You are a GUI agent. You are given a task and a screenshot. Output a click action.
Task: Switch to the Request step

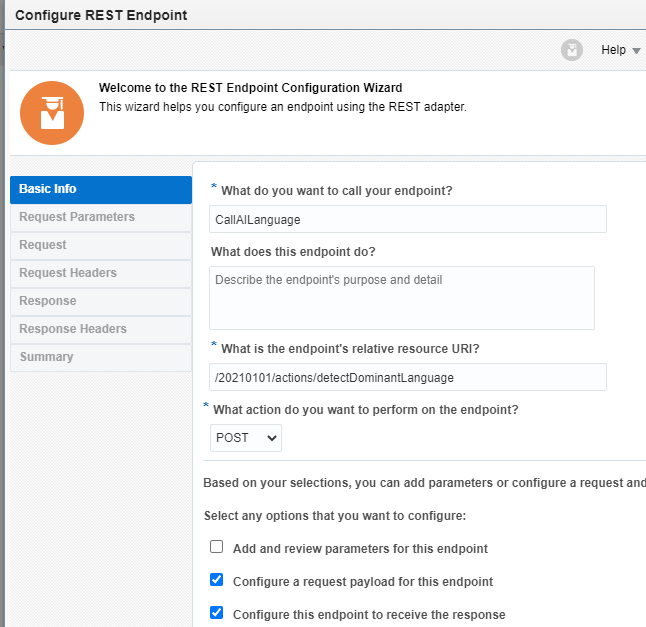(100, 245)
